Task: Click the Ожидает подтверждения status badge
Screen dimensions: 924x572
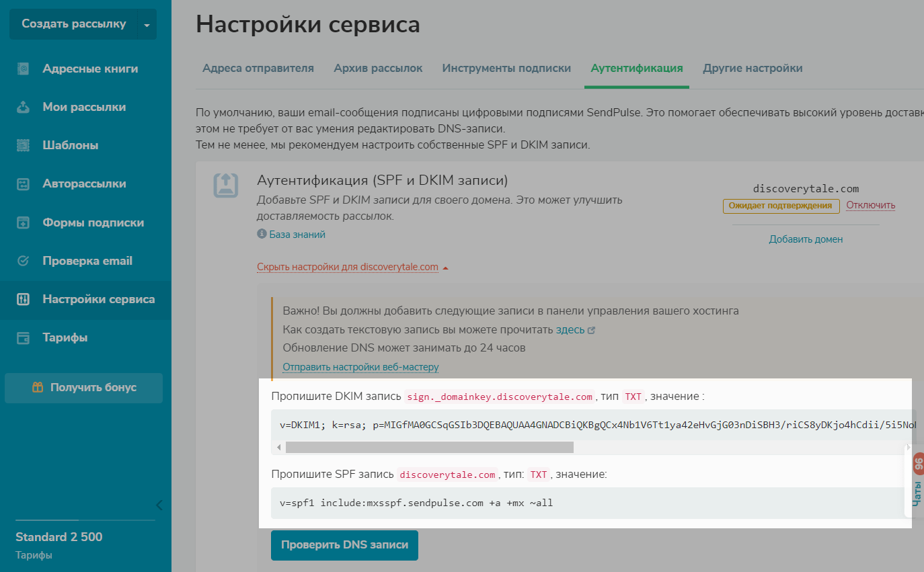Action: [x=781, y=206]
